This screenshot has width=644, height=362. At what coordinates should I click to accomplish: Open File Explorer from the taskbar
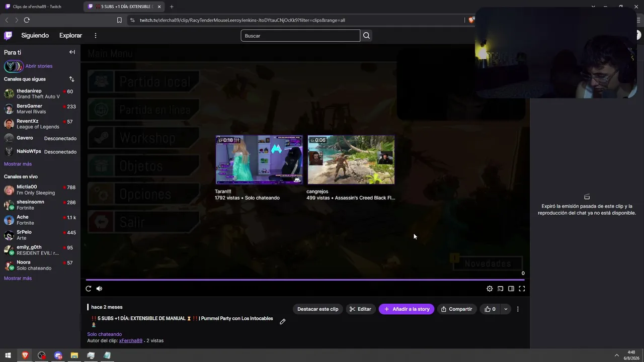pyautogui.click(x=74, y=355)
